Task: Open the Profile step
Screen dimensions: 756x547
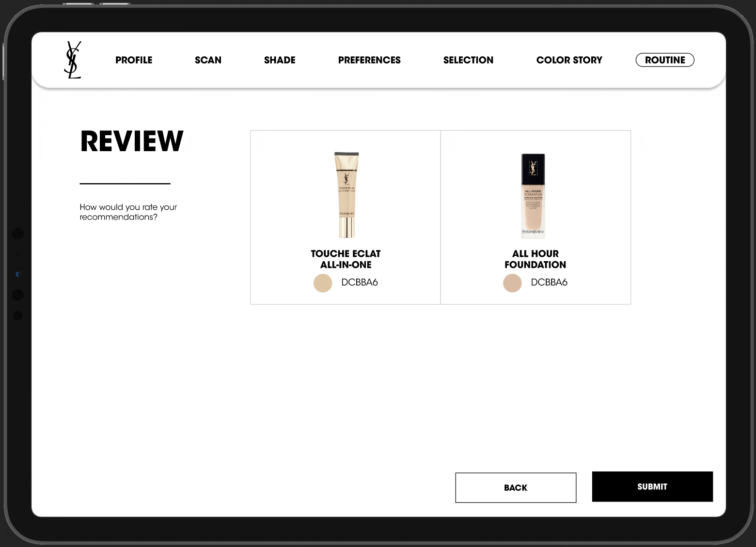Action: tap(134, 60)
